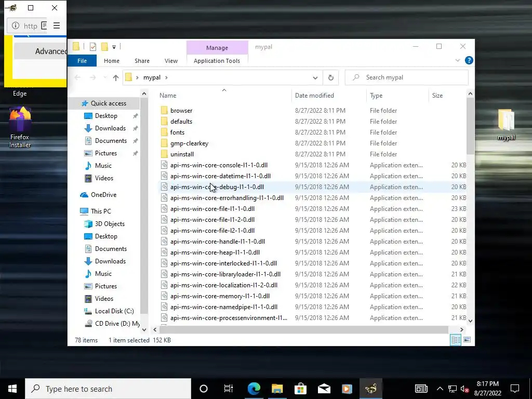Click the New folder quick access icon
Image resolution: width=532 pixels, height=399 pixels.
[104, 47]
